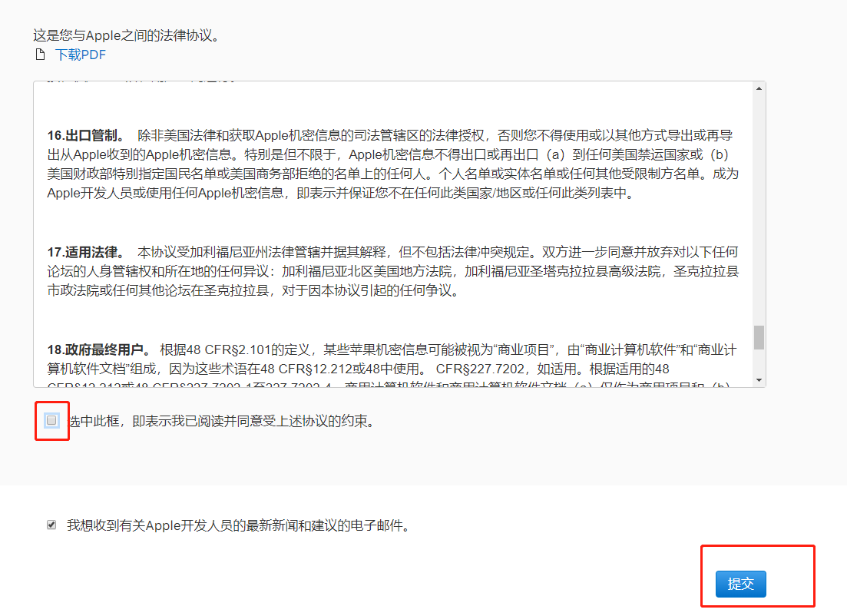
Task: Uncheck the Apple developer news email checkbox
Action: point(51,525)
